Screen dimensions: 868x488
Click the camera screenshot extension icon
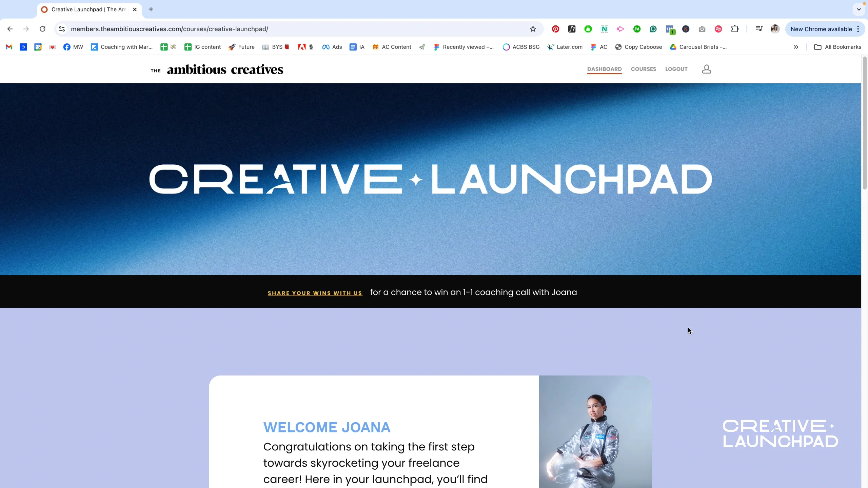pos(702,29)
